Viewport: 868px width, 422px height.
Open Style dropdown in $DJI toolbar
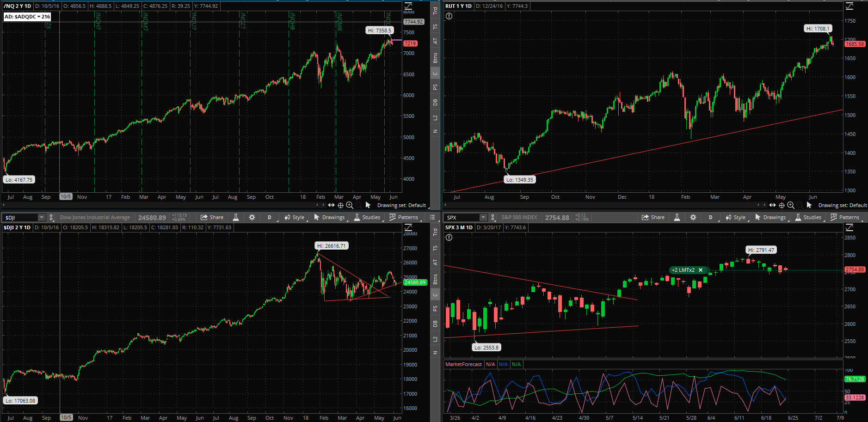295,217
